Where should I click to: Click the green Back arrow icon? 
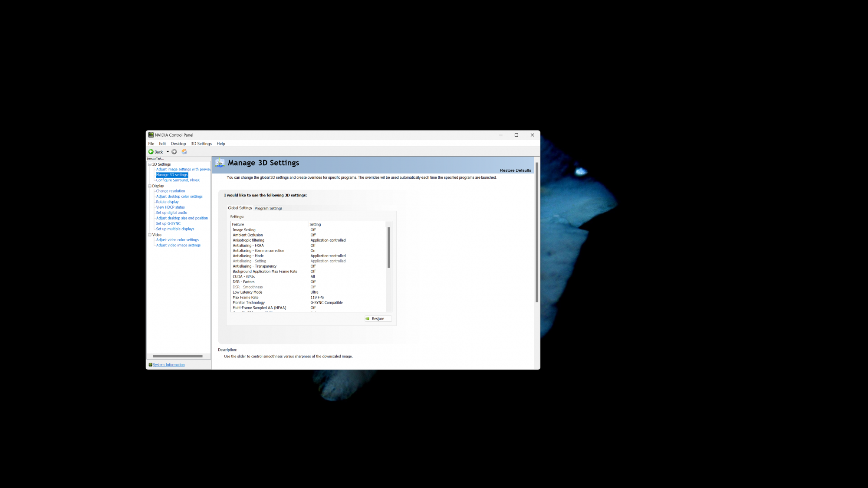tap(151, 152)
